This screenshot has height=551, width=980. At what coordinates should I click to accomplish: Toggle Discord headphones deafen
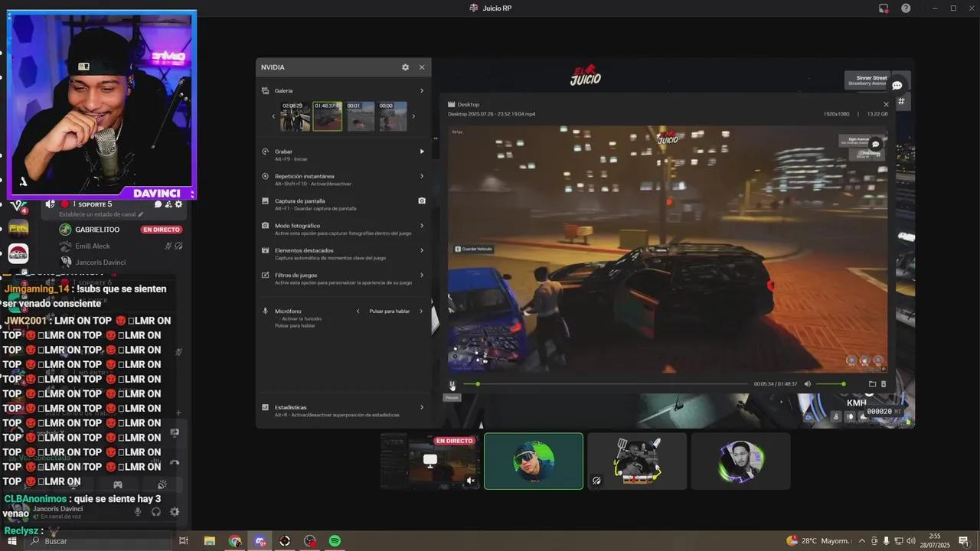click(156, 512)
